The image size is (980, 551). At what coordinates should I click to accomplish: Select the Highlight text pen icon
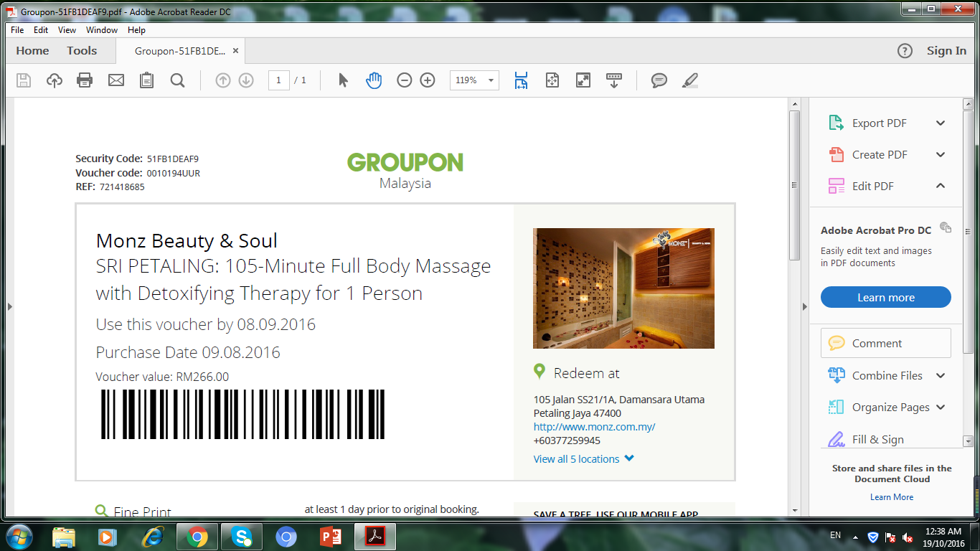click(689, 80)
